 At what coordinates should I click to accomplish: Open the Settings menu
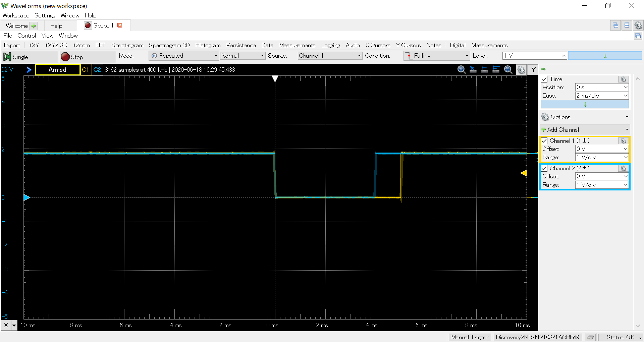pos(45,15)
